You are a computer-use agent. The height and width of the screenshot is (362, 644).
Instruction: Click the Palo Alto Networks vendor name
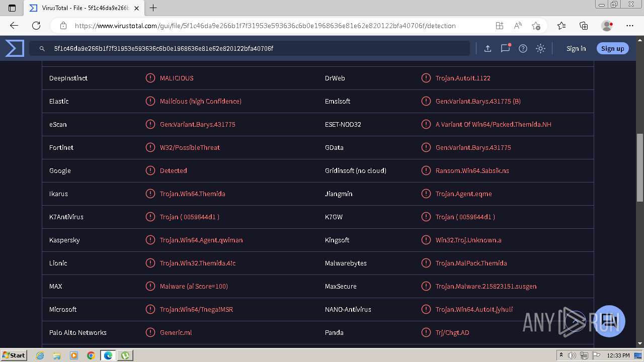click(x=78, y=332)
